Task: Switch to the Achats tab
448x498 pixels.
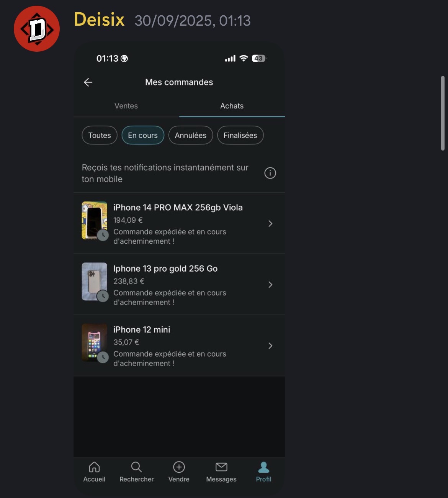Action: (232, 106)
